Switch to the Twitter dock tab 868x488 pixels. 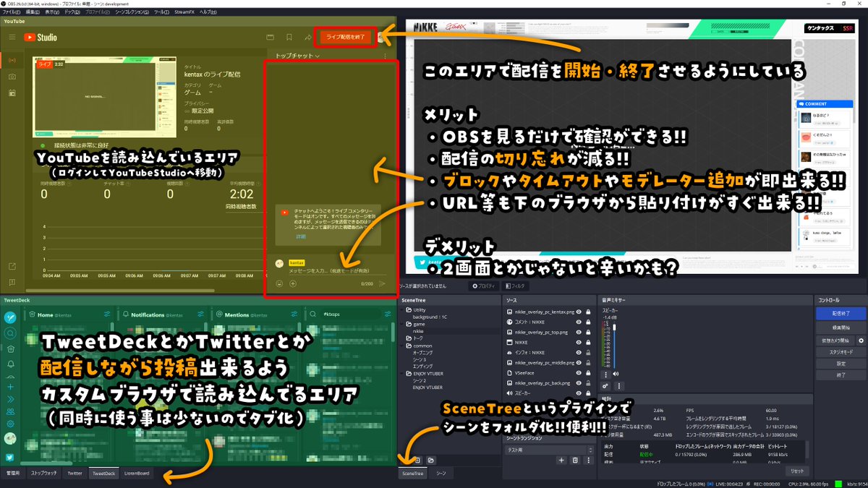click(75, 474)
